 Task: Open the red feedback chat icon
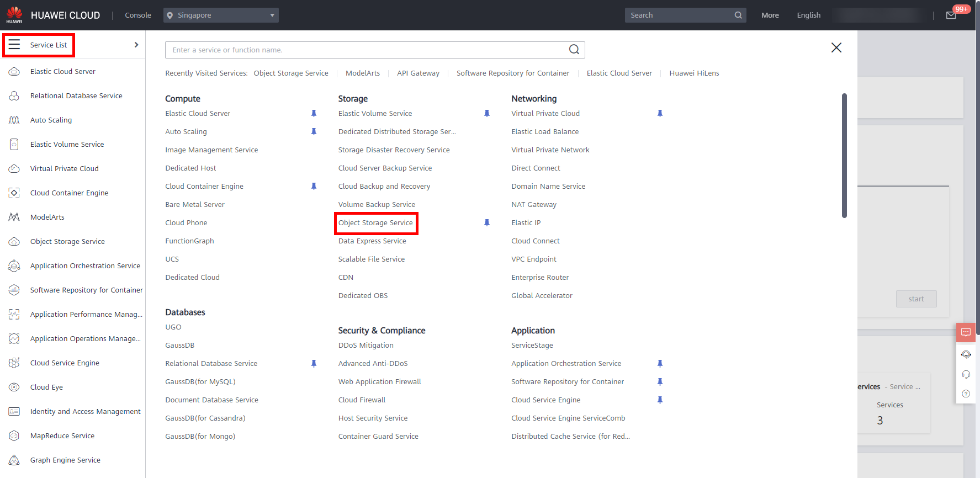pyautogui.click(x=966, y=332)
